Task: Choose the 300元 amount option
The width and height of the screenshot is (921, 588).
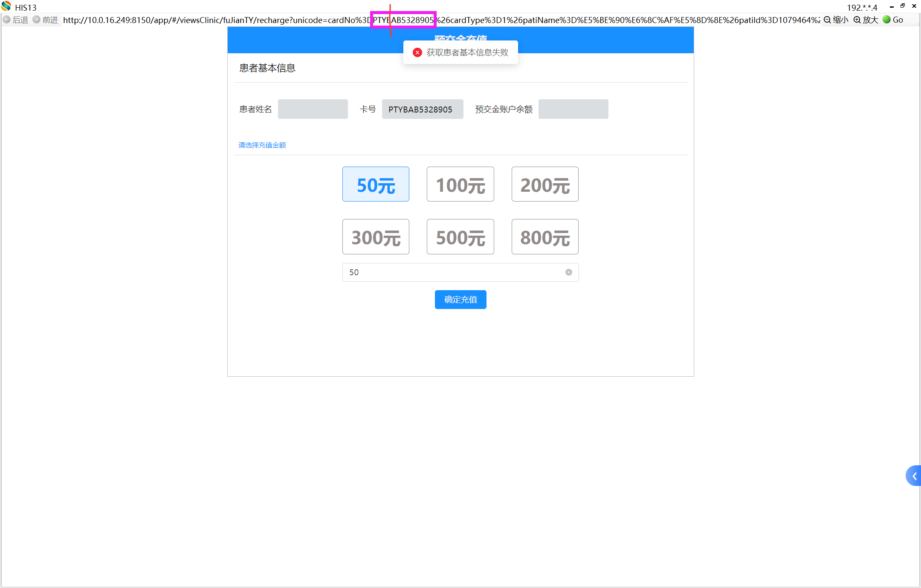Action: click(376, 237)
